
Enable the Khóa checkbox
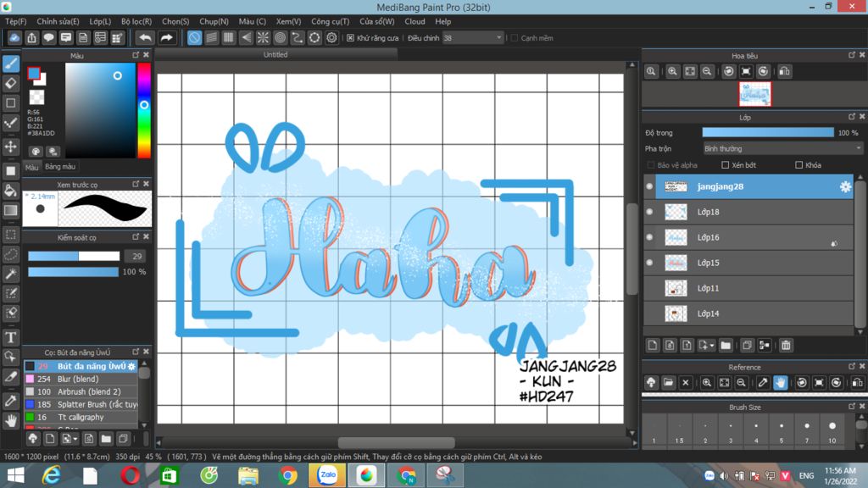coord(798,165)
